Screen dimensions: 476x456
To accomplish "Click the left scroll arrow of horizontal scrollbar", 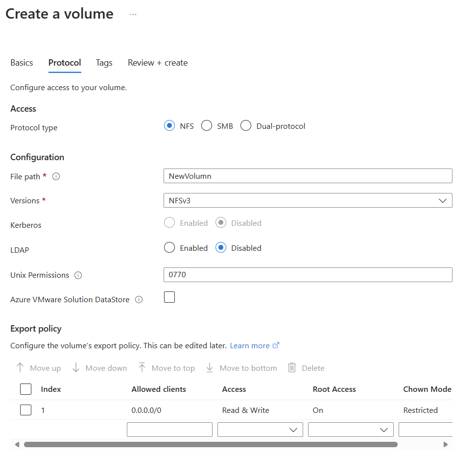I will 17,444.
